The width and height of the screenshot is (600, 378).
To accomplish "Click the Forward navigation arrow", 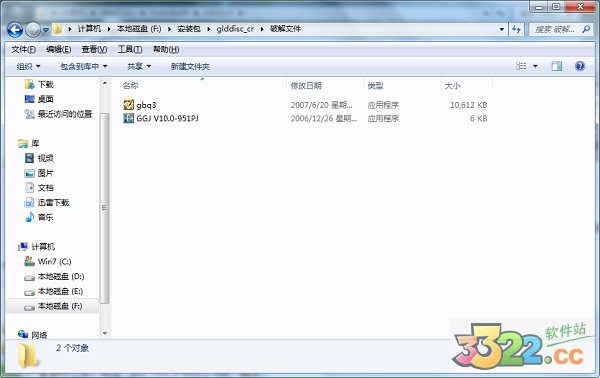I will point(33,29).
